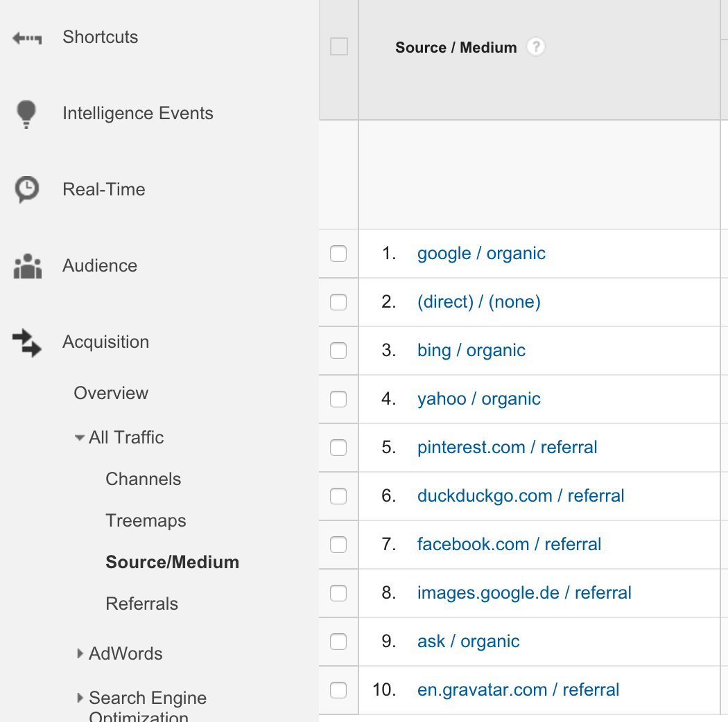Viewport: 728px width, 722px height.
Task: Go to Acquisition Overview
Action: click(111, 393)
